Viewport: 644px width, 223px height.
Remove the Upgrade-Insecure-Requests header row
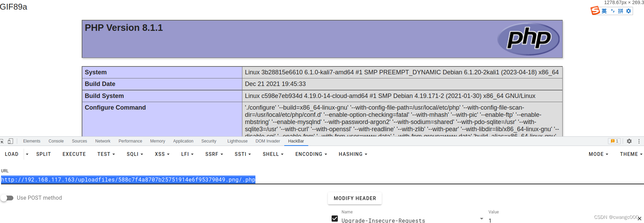click(640, 219)
